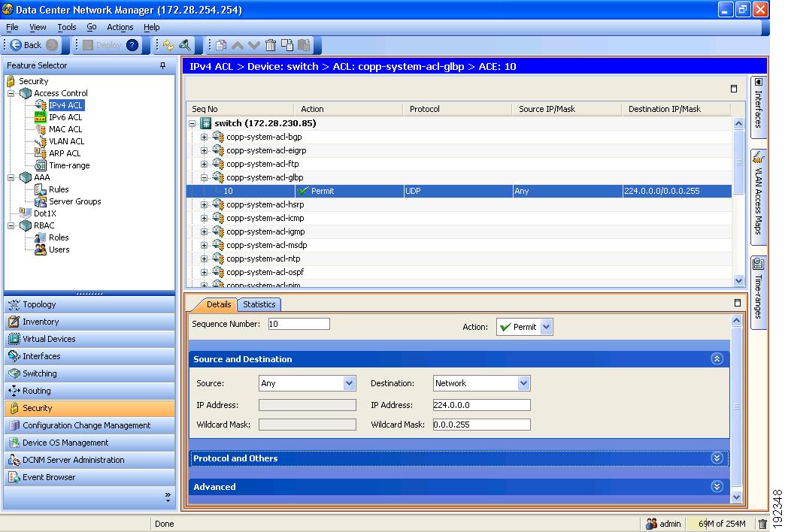
Task: Click the Copy toolbar icon
Action: tap(286, 45)
